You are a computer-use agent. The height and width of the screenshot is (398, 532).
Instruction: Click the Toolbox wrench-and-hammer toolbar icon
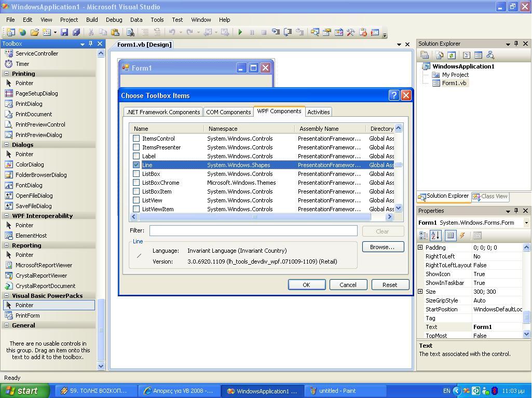tap(350, 32)
